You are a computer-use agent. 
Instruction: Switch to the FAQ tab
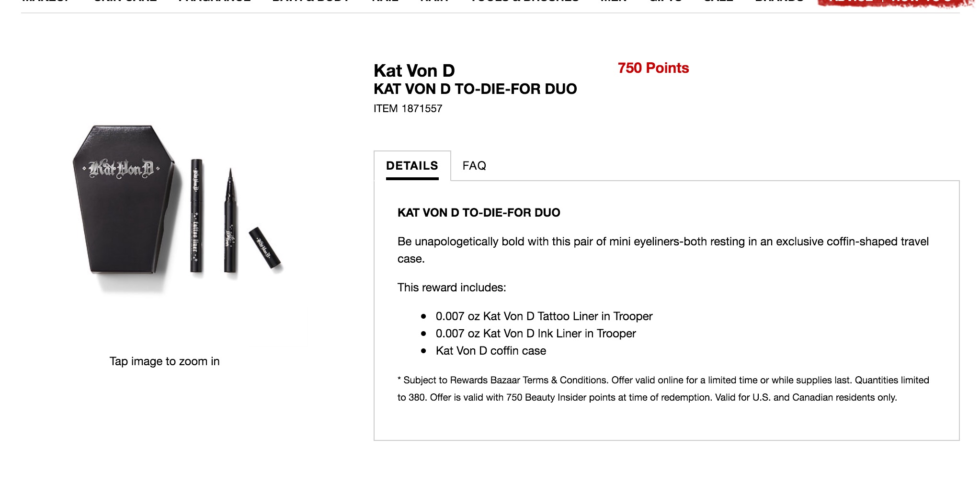tap(474, 166)
